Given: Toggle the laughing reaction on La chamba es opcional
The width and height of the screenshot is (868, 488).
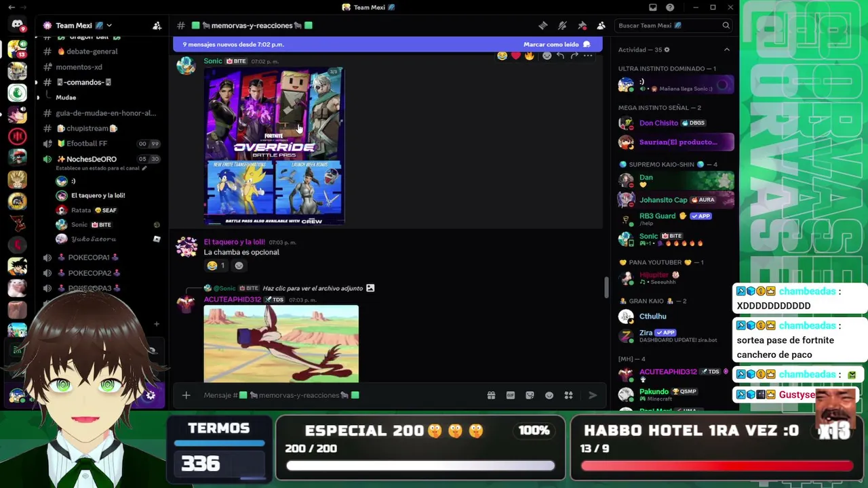Looking at the screenshot, I should click(216, 266).
